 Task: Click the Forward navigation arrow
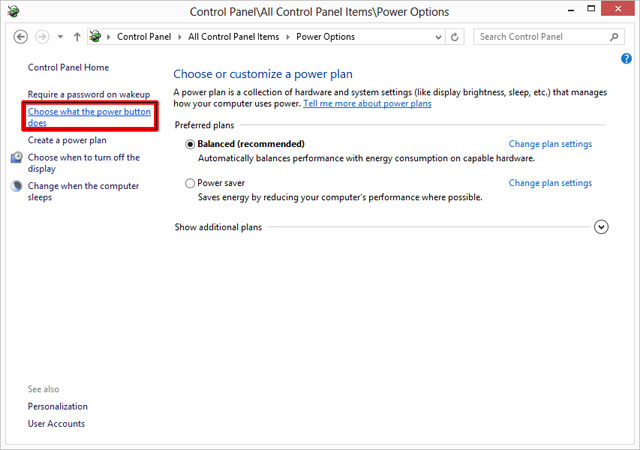pyautogui.click(x=41, y=37)
